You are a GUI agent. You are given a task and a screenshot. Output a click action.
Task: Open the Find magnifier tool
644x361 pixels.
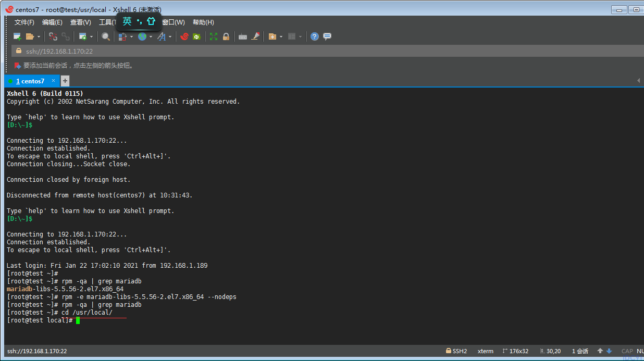[106, 36]
